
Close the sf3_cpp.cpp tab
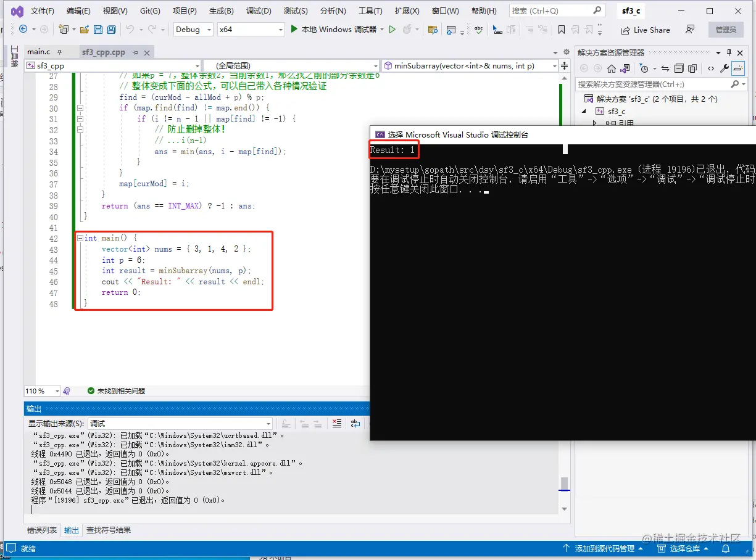pos(147,52)
